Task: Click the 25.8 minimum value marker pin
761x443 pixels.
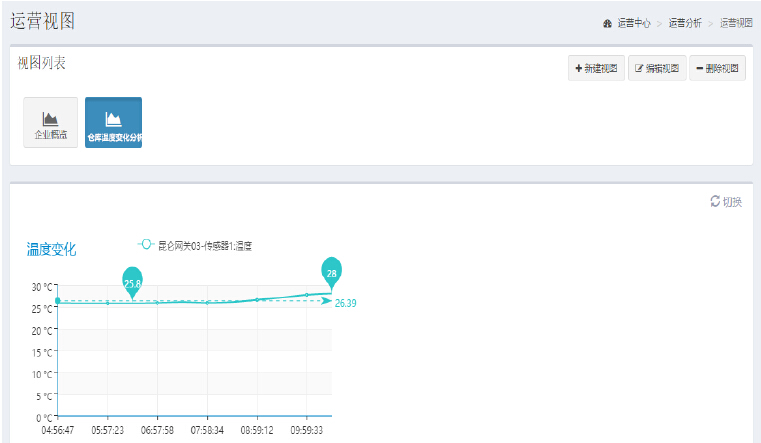Action: pyautogui.click(x=132, y=282)
